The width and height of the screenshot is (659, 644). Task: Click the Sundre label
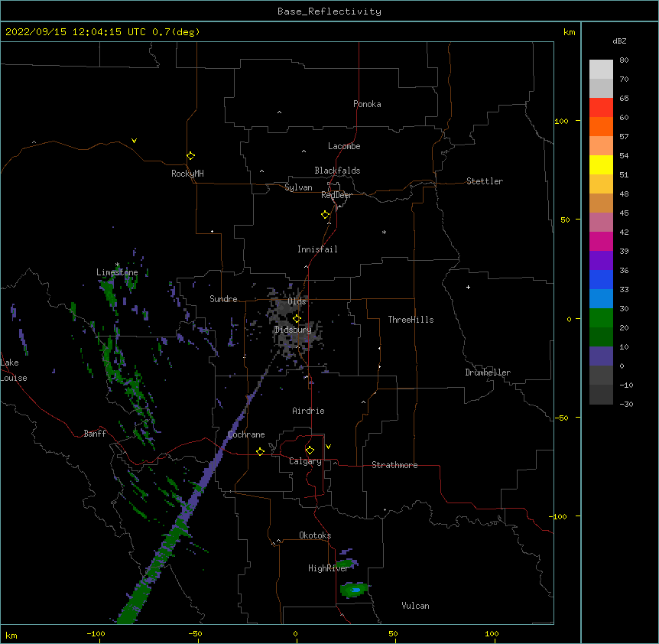coord(223,299)
